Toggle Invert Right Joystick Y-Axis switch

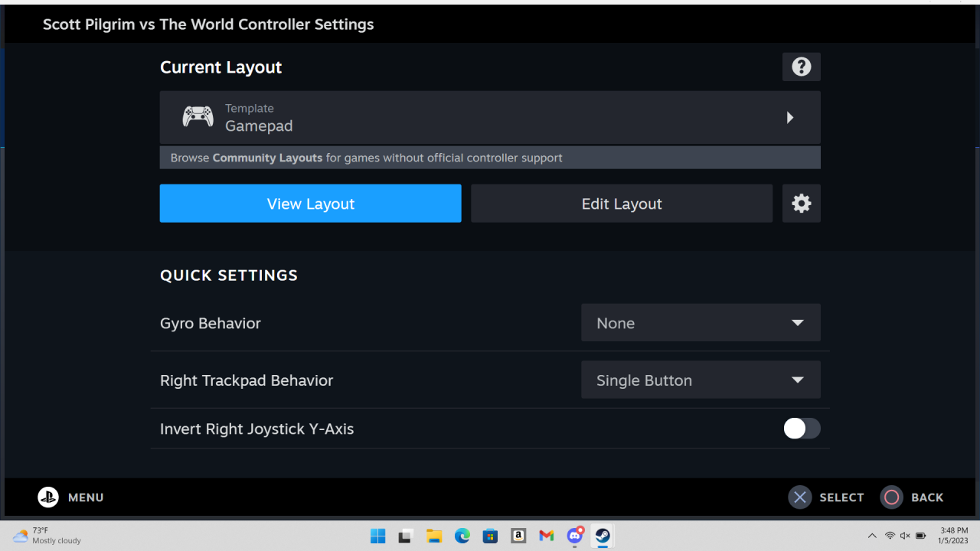click(x=801, y=429)
